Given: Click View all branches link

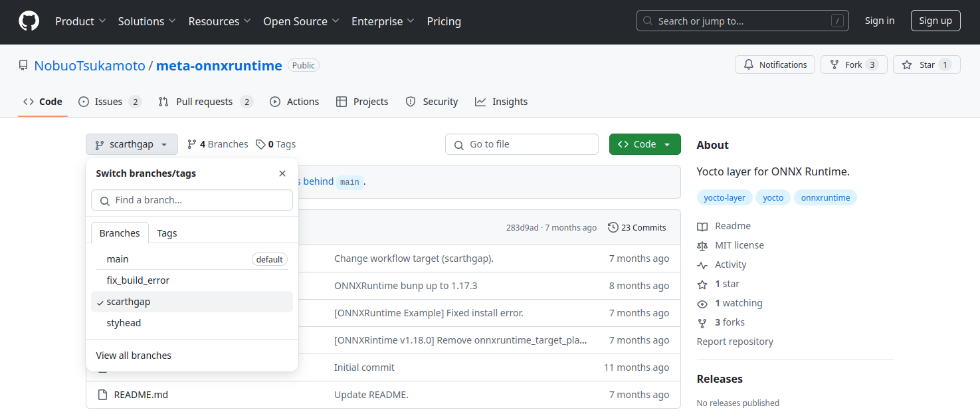Looking at the screenshot, I should coord(134,356).
